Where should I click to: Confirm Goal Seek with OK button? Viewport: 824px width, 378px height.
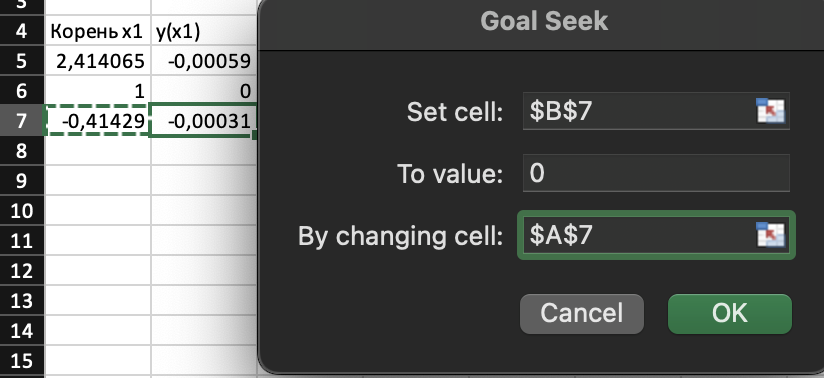[x=729, y=313]
